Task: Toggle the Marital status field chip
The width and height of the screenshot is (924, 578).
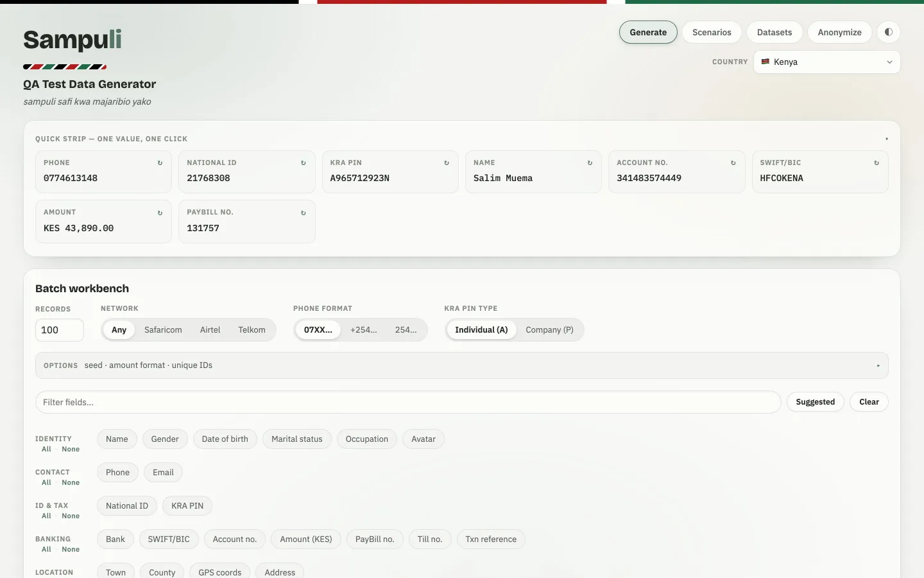Action: (297, 439)
